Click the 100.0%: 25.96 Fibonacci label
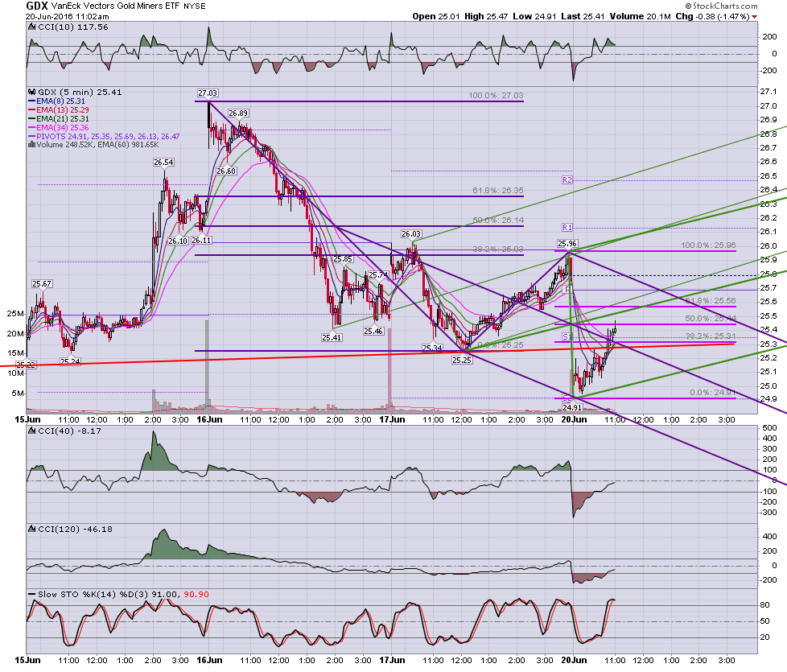This screenshot has height=672, width=787. 708,245
